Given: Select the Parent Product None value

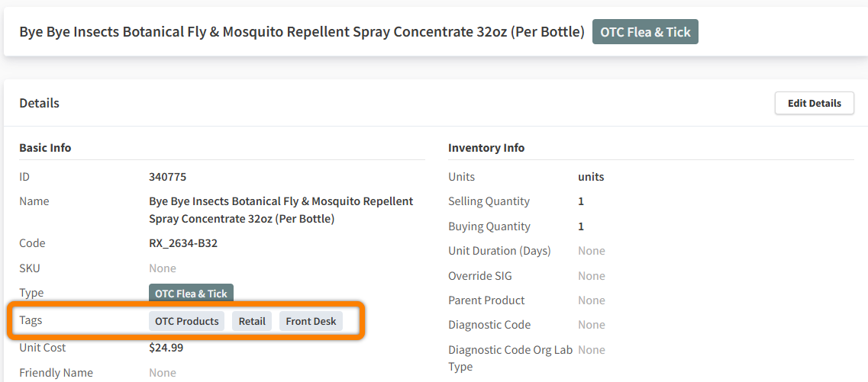Looking at the screenshot, I should [x=592, y=300].
